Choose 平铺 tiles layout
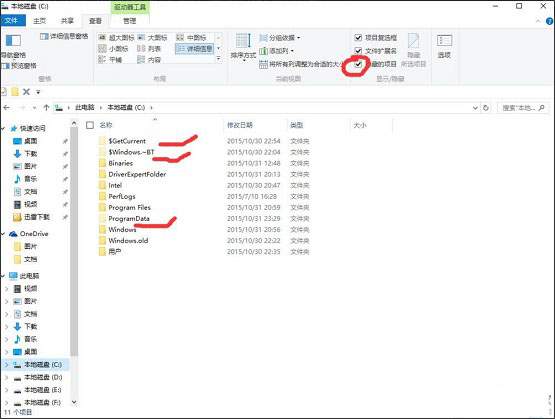 click(110, 59)
